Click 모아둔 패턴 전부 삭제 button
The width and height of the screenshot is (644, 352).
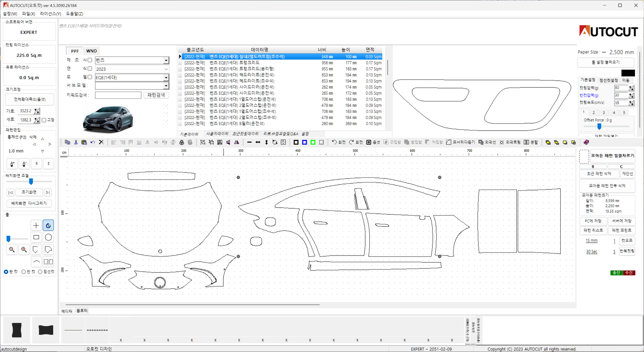point(607,186)
